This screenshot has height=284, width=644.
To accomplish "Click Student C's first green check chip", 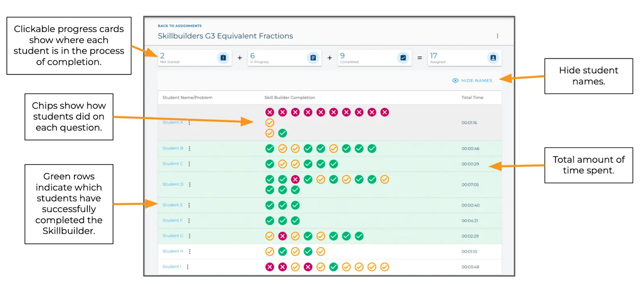I will [x=270, y=164].
